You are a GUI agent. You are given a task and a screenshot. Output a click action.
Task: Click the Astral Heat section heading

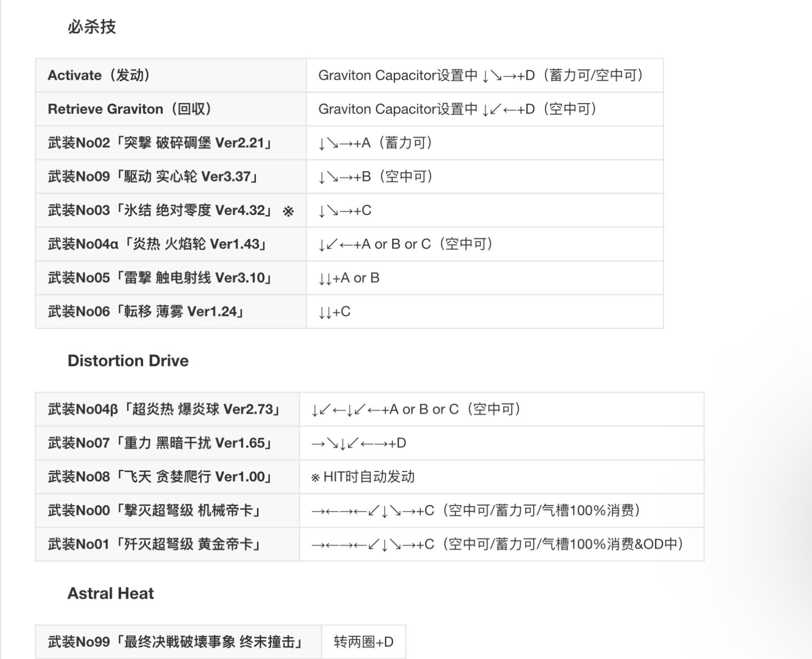tap(111, 593)
